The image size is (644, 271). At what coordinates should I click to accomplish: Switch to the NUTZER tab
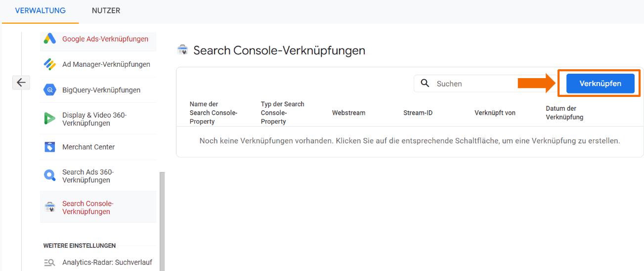(x=106, y=11)
